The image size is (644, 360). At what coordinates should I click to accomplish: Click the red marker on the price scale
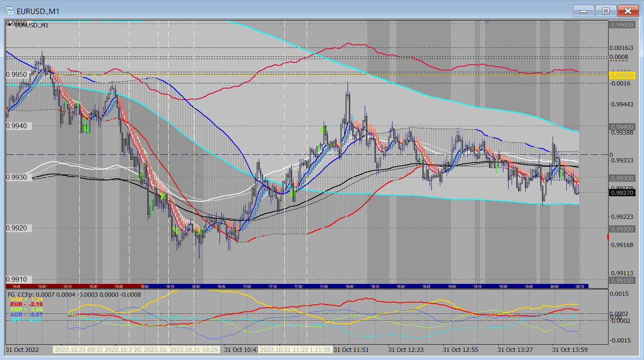coord(608,236)
